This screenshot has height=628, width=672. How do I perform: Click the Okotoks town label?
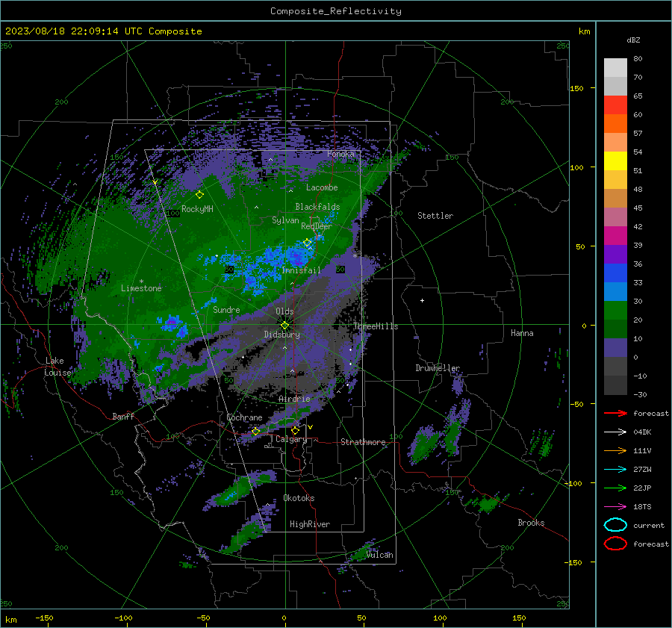pyautogui.click(x=299, y=498)
